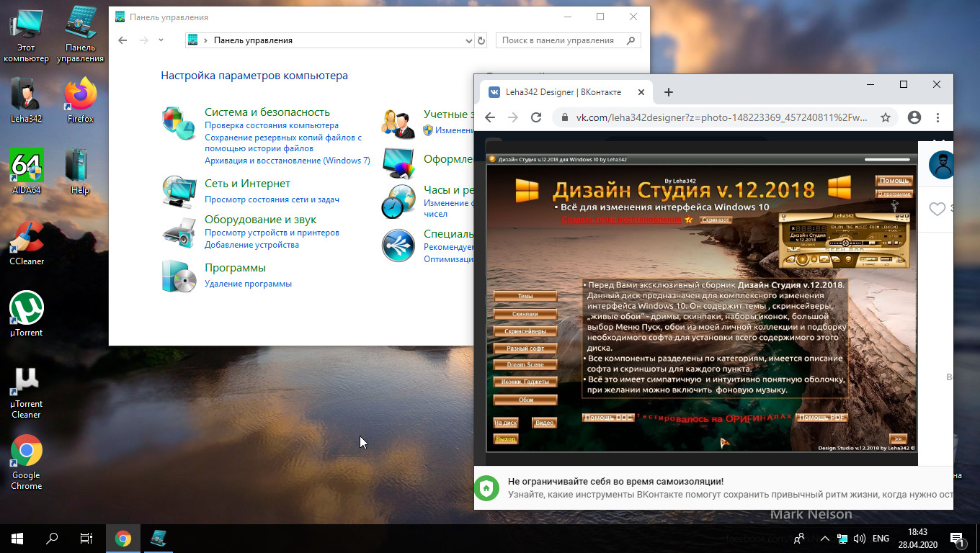Select the µTorrent Cleaner desktop icon

click(26, 393)
